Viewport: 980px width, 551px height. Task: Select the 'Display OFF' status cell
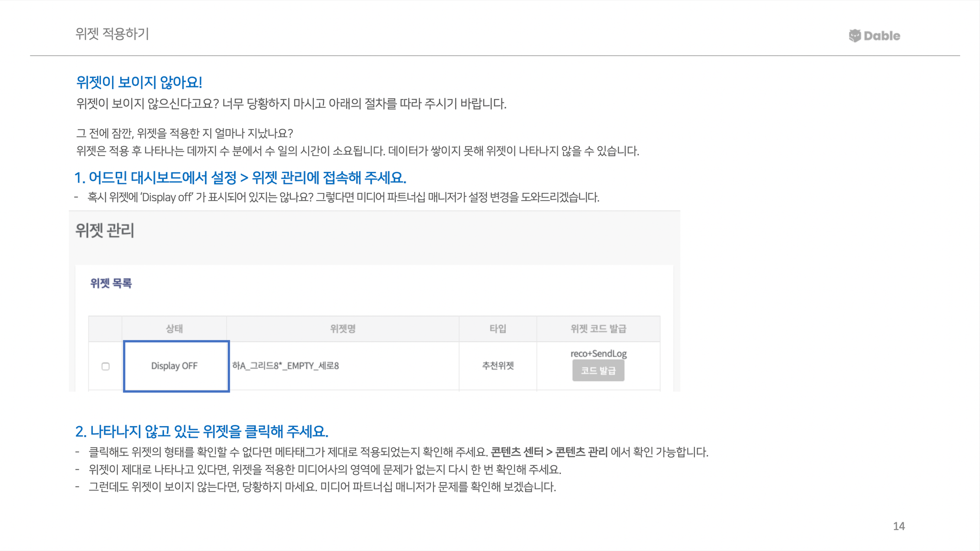[x=177, y=366]
